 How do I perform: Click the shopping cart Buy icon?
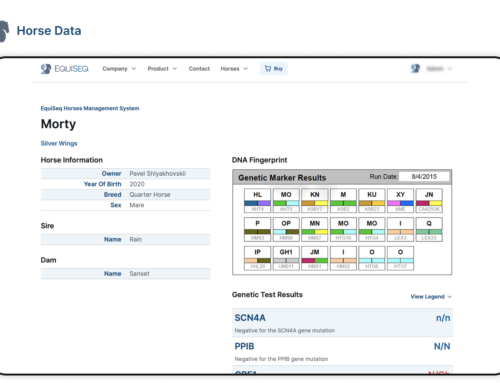pos(268,68)
